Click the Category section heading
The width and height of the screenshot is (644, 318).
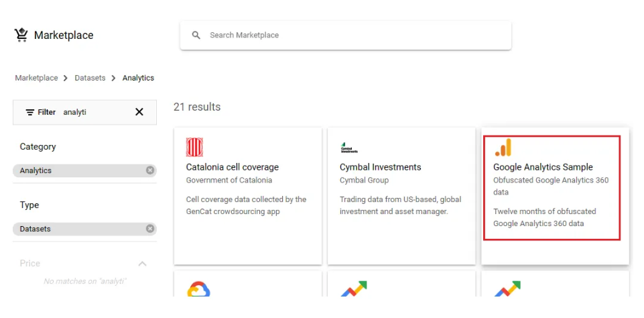pos(38,147)
